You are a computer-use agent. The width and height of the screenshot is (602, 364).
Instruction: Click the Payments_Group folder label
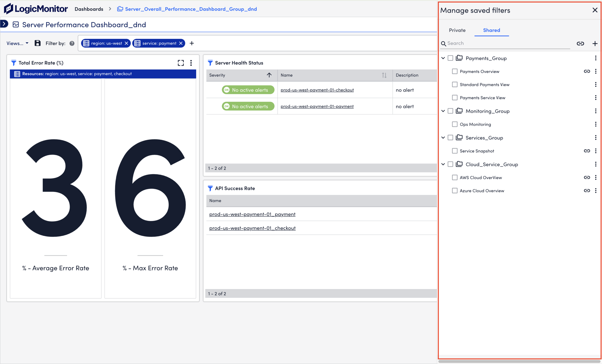(x=486, y=58)
